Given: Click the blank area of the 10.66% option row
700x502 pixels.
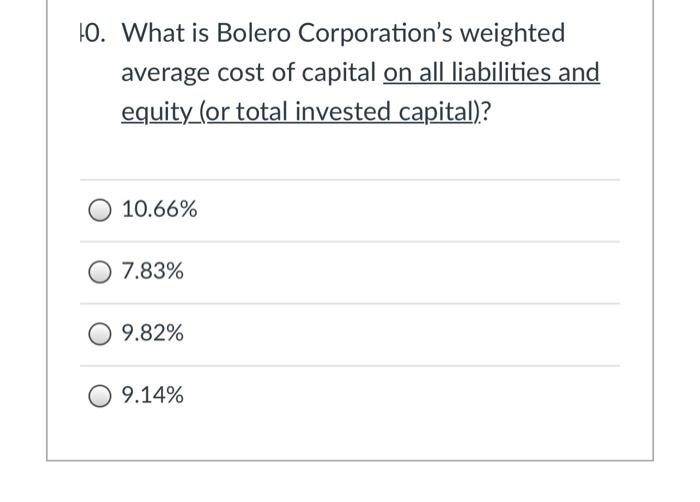Looking at the screenshot, I should pos(402,210).
